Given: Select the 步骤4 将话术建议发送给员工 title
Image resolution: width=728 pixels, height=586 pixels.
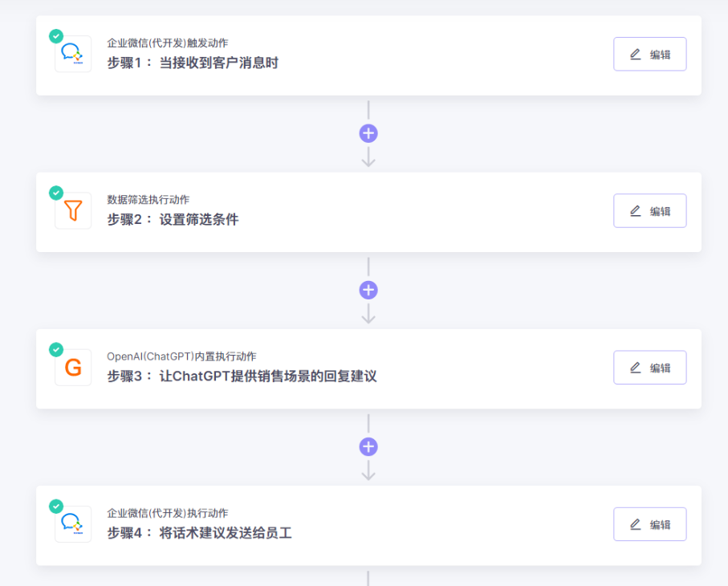Looking at the screenshot, I should point(199,532).
